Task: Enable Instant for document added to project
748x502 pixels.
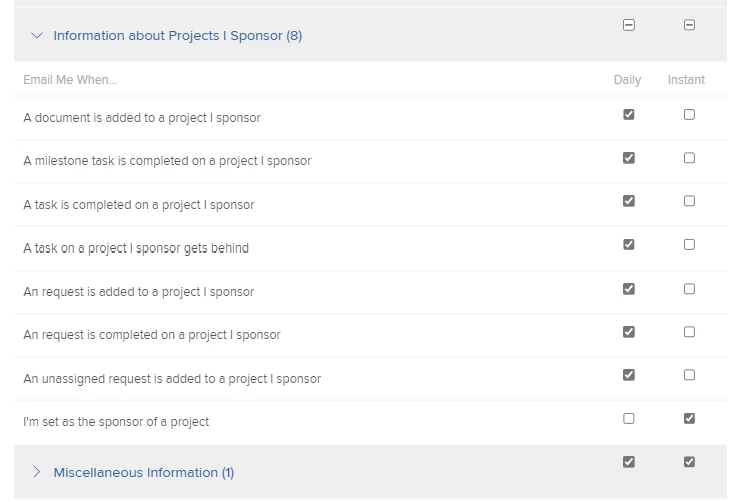Action: pyautogui.click(x=689, y=115)
